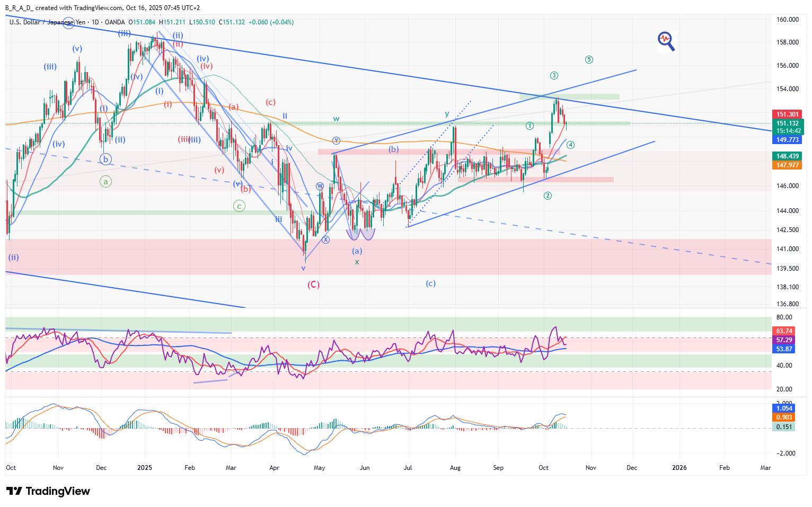
Task: Select the green circled wave 5 marker
Action: 589,59
